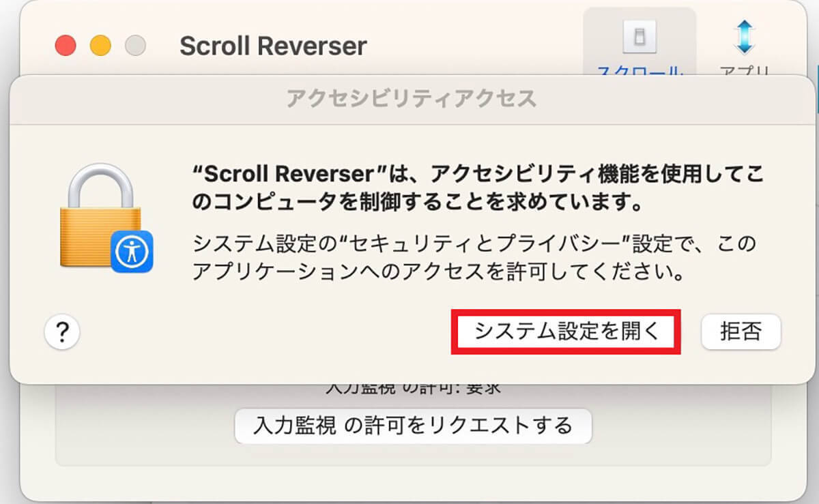Minimize the Scroll Reverser window

click(x=101, y=46)
